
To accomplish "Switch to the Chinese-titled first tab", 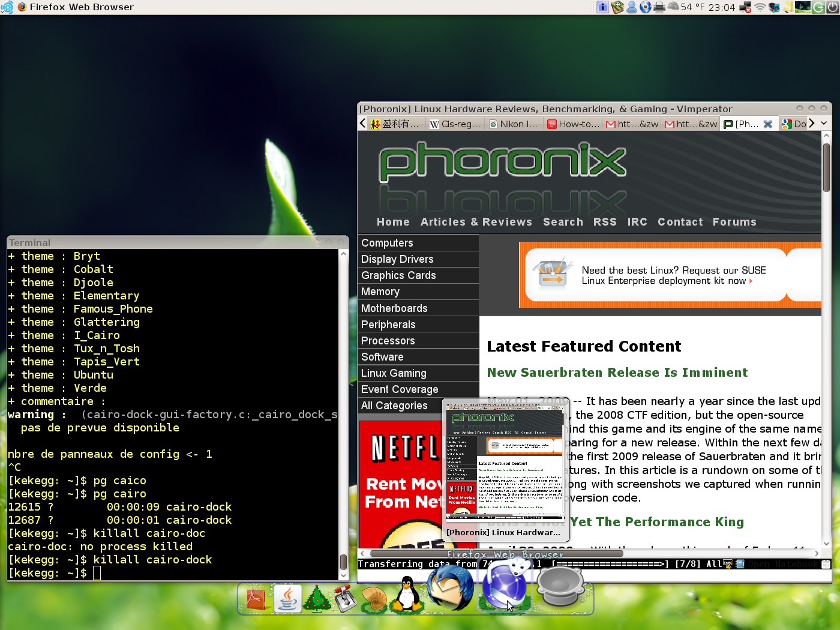I will click(397, 124).
